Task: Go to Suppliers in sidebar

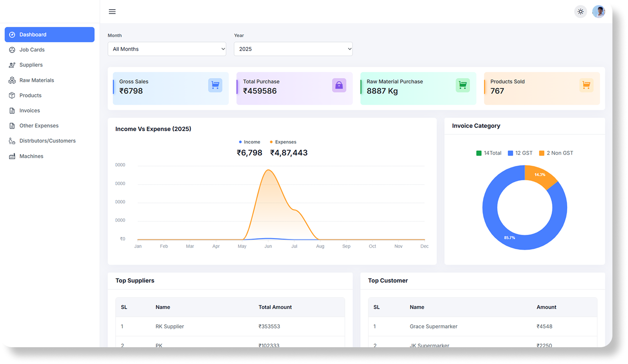Action: (x=31, y=65)
